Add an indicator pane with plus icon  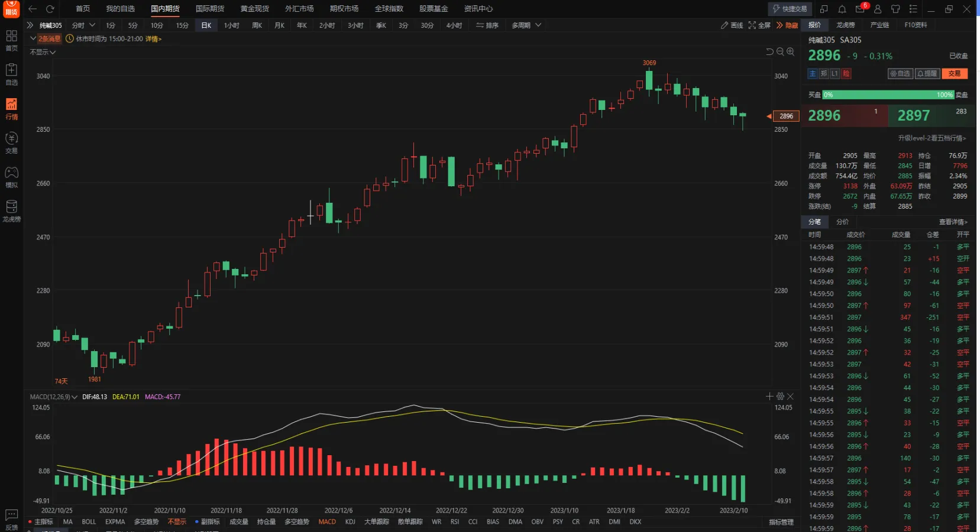769,396
